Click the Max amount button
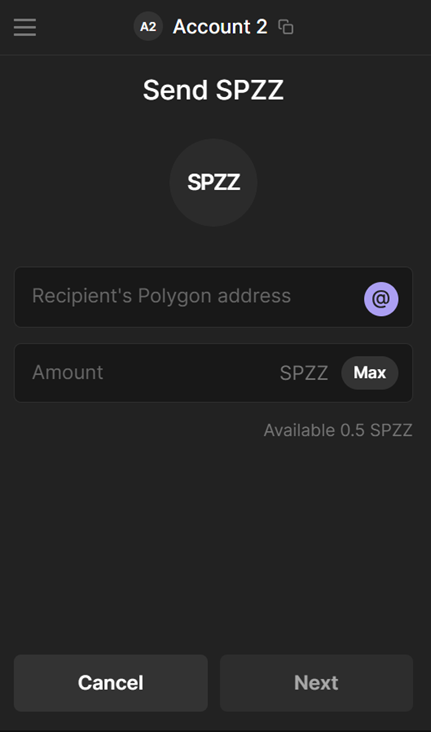Image resolution: width=431 pixels, height=732 pixels. (370, 373)
